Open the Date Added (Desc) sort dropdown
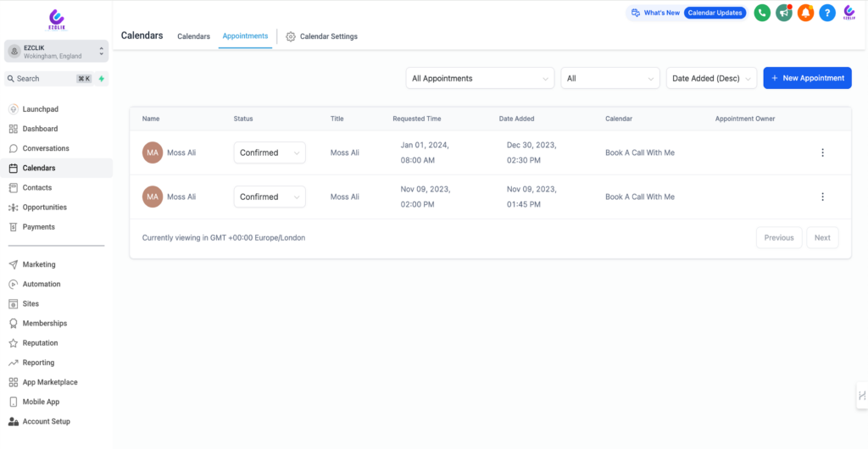This screenshot has height=449, width=868. click(711, 78)
